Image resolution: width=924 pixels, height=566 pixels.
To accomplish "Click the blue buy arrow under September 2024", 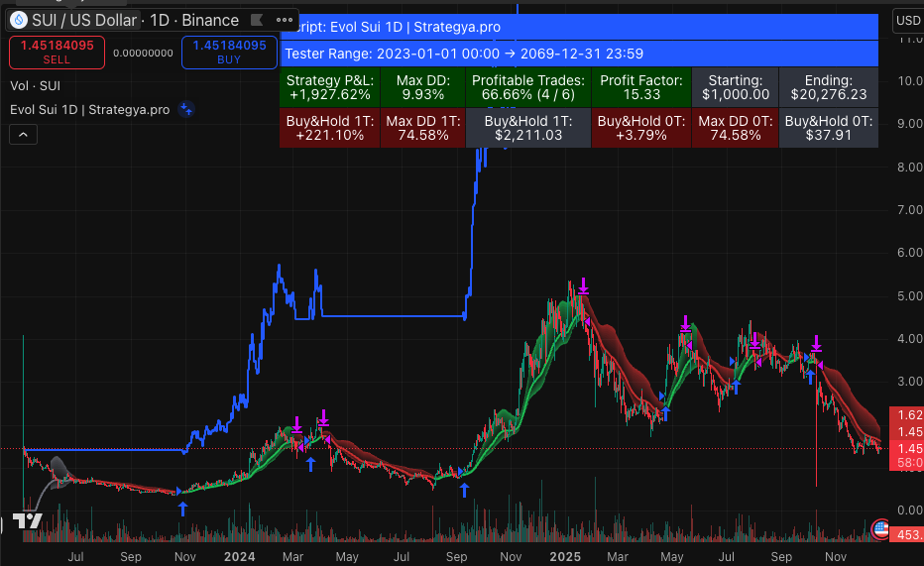I will [464, 490].
